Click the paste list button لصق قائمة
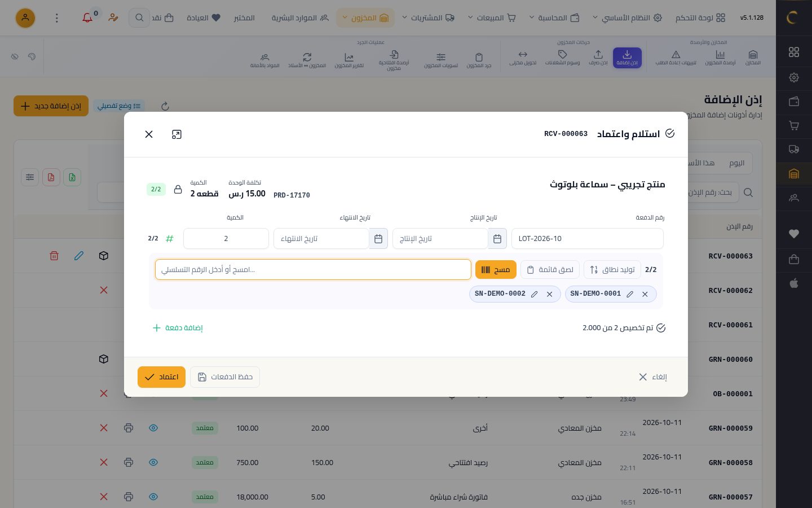The width and height of the screenshot is (812, 508). [x=550, y=270]
